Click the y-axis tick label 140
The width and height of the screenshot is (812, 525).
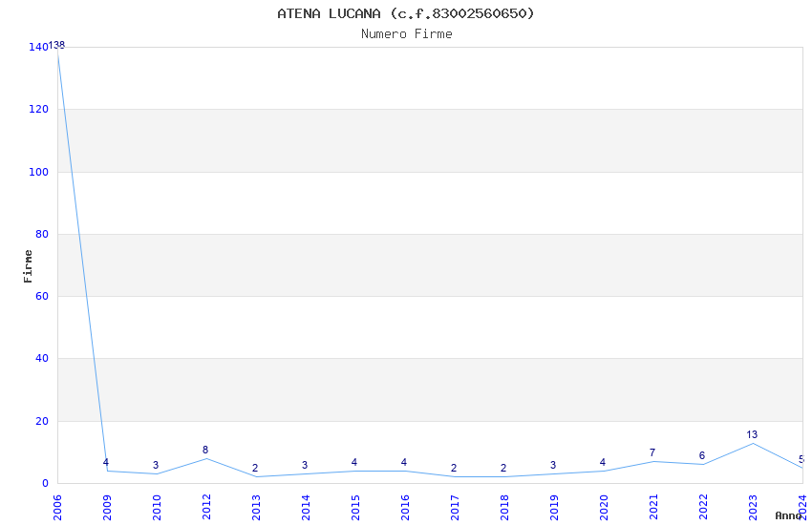[38, 47]
